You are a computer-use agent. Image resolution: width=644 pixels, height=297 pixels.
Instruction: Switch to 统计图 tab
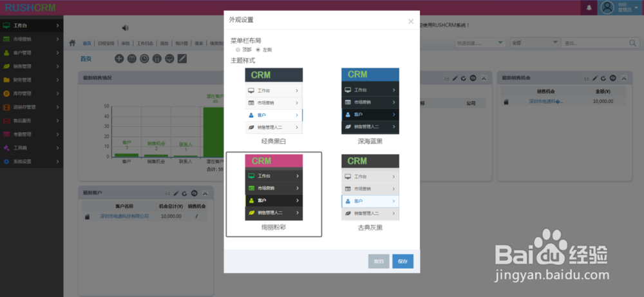pyautogui.click(x=181, y=43)
